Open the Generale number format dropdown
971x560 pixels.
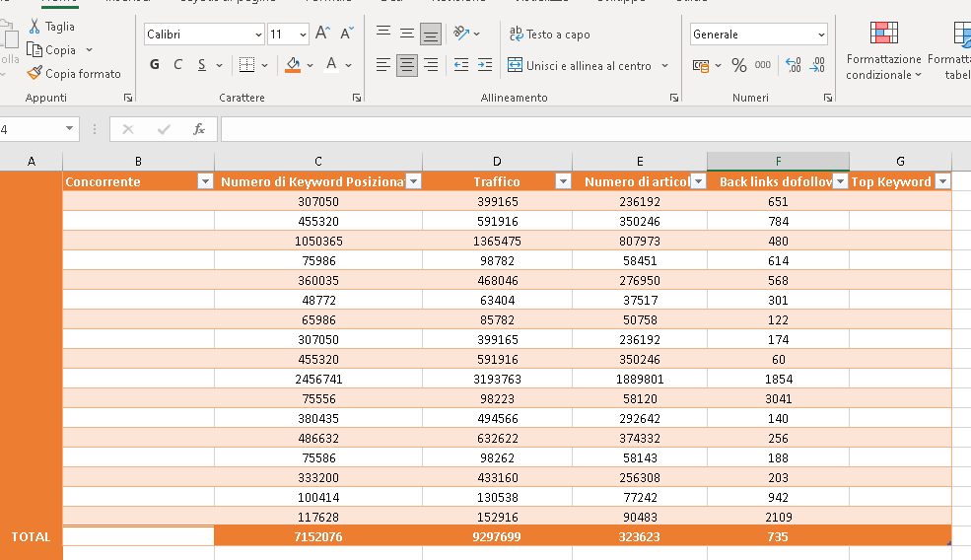(821, 35)
